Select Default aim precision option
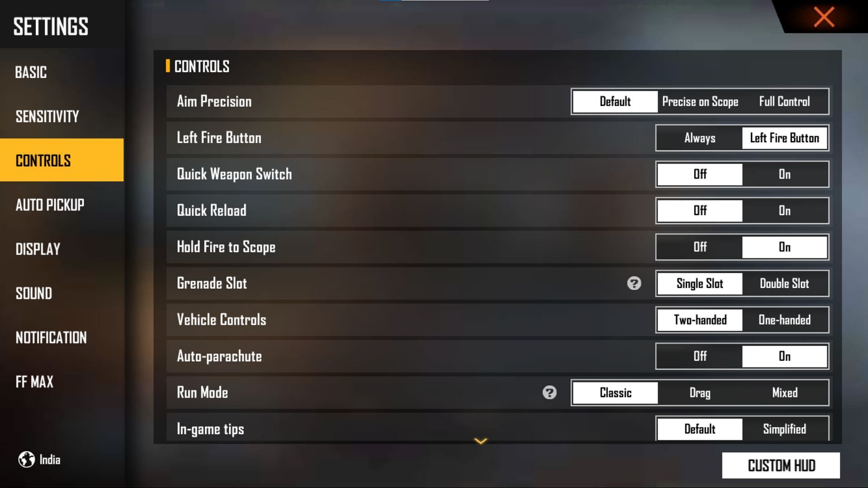 click(x=615, y=101)
